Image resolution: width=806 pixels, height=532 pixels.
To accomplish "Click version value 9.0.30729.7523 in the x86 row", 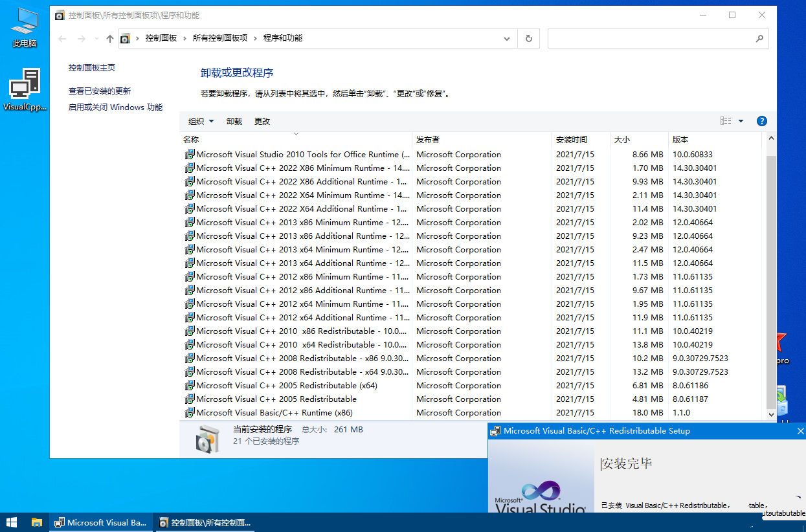I will click(700, 359).
